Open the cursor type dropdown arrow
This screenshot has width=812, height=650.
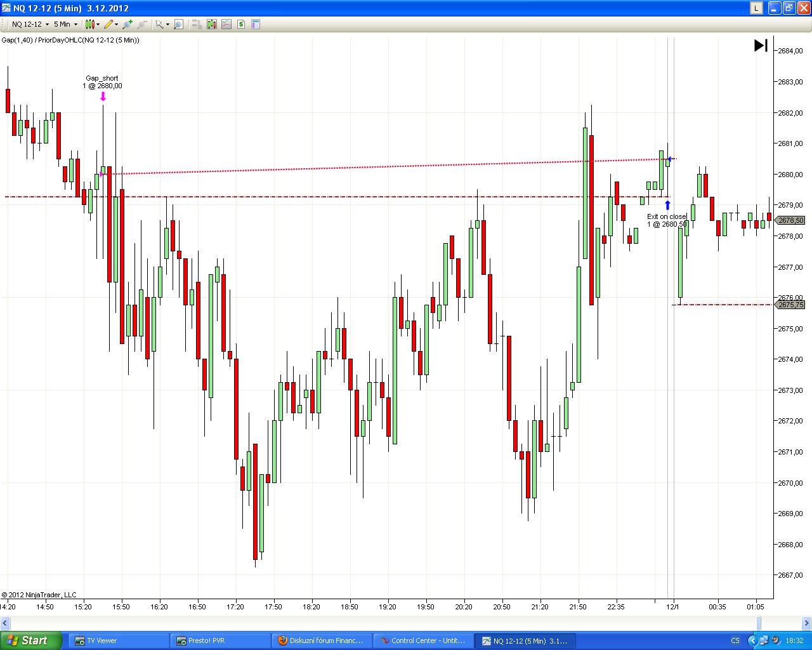coord(167,24)
